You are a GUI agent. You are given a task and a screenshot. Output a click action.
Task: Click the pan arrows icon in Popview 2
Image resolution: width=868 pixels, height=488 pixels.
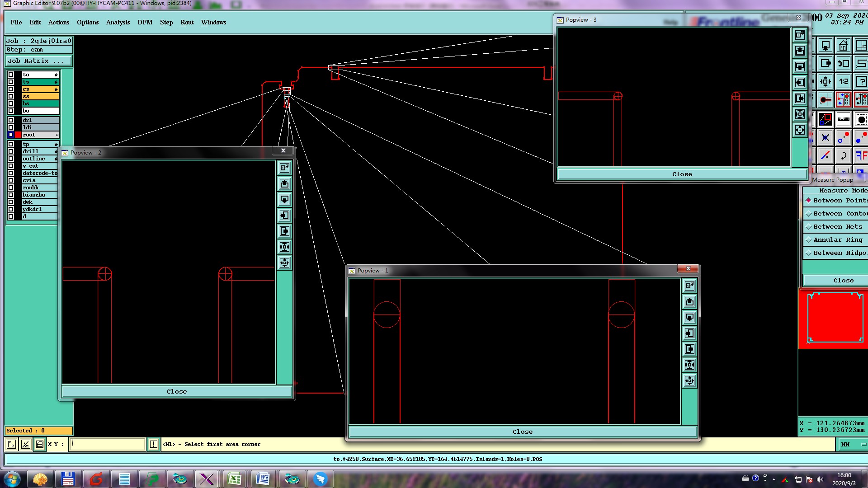point(284,263)
